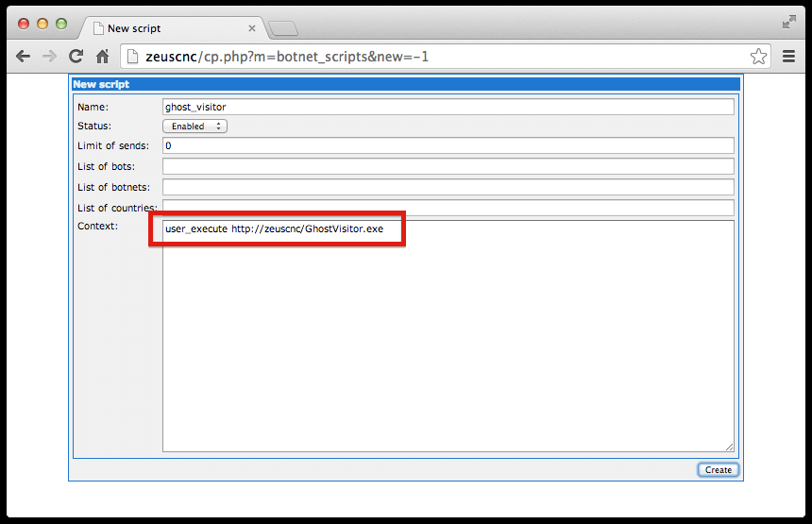812x524 pixels.
Task: Click the Name: label
Action: [x=93, y=108]
